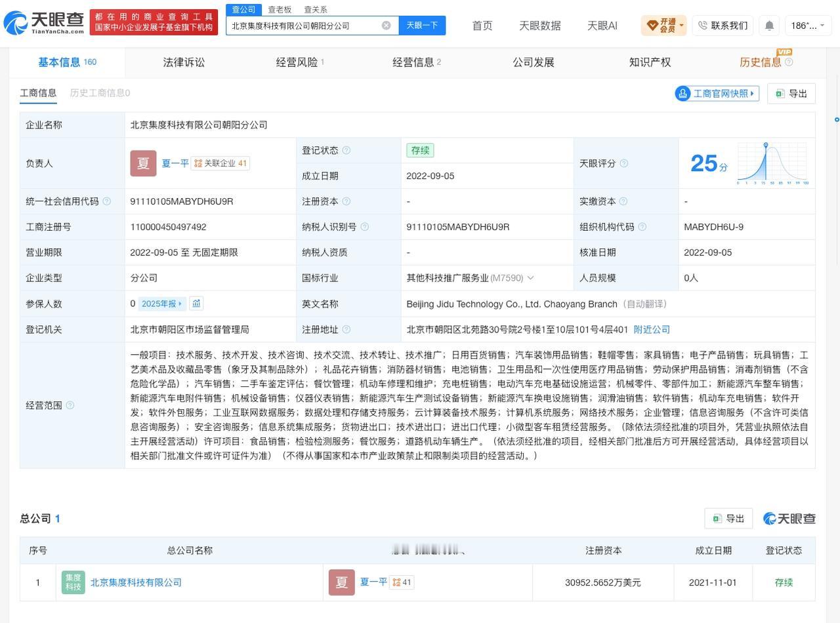Screen dimensions: 840x623
Task: Select the 历史工商信息0 sub-tab
Action: (100, 93)
